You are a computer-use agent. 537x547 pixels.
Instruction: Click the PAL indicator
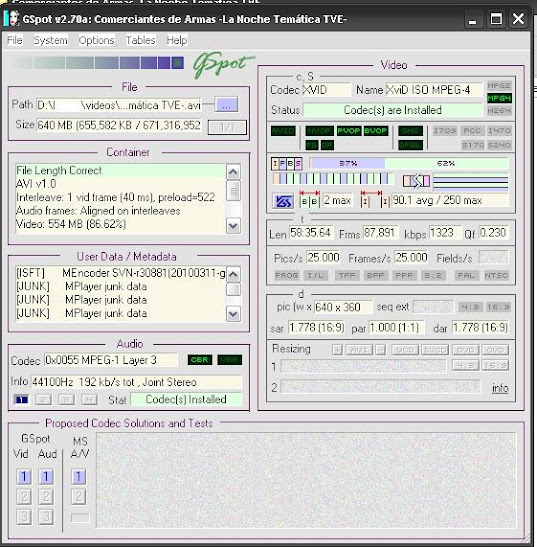point(466,275)
